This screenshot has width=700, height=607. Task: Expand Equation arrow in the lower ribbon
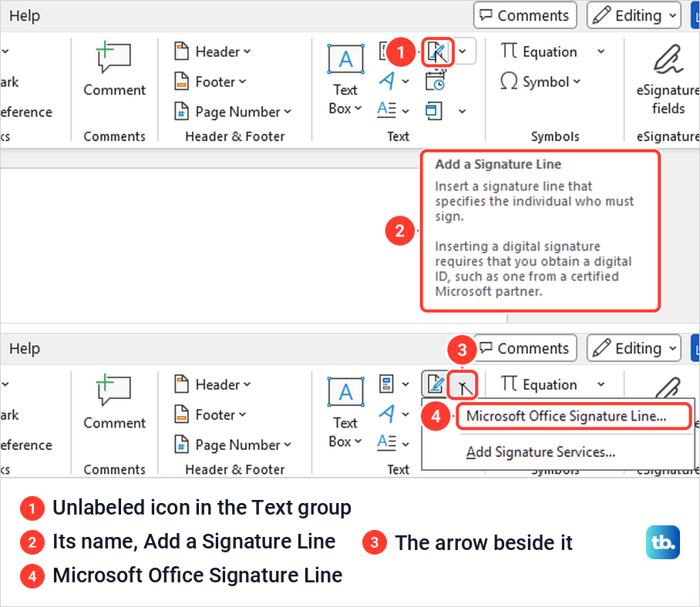[601, 384]
